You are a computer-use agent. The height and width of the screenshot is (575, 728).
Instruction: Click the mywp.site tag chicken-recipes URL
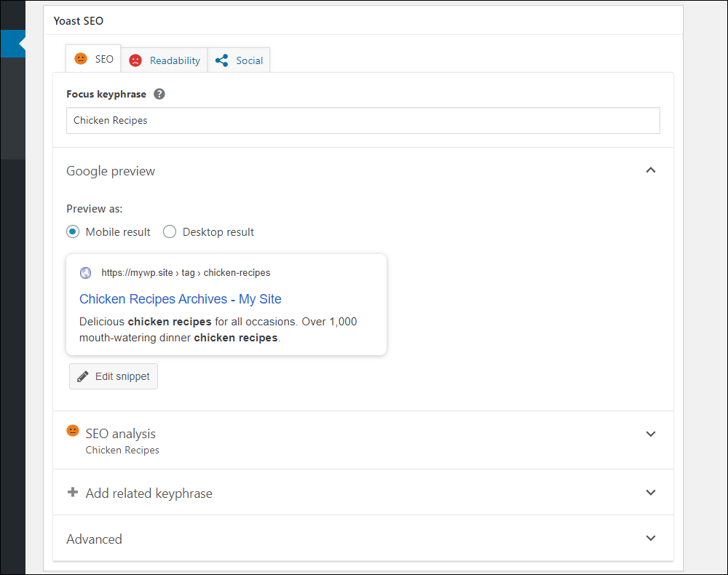[186, 273]
